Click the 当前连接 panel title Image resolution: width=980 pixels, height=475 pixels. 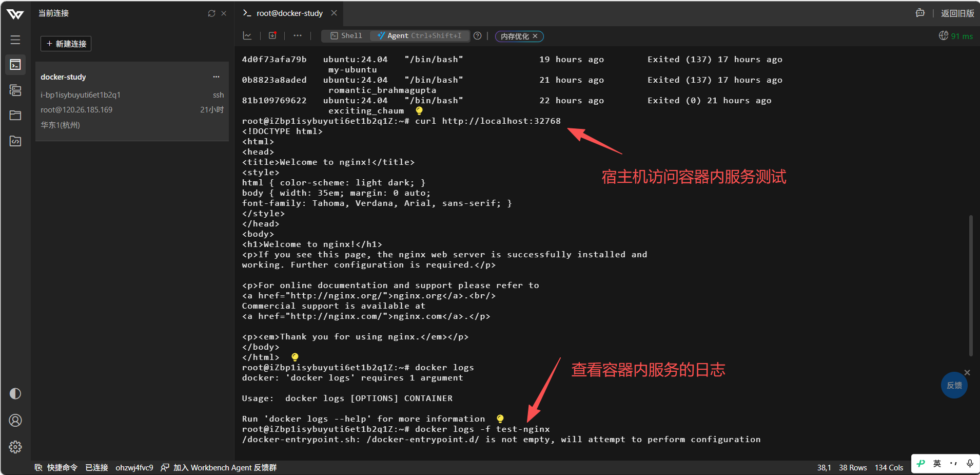pyautogui.click(x=53, y=13)
